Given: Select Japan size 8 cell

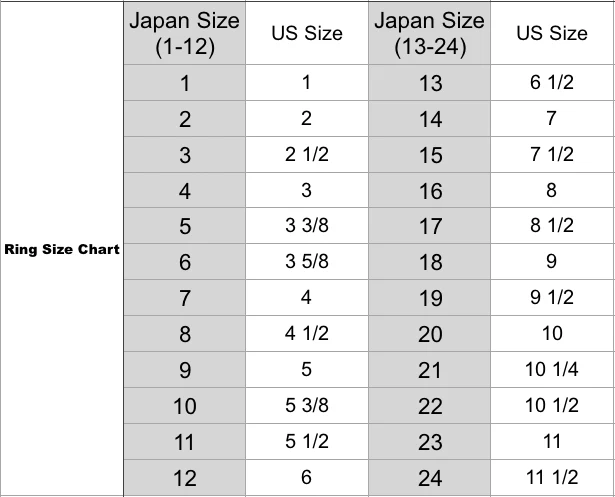Looking at the screenshot, I should pyautogui.click(x=185, y=334).
